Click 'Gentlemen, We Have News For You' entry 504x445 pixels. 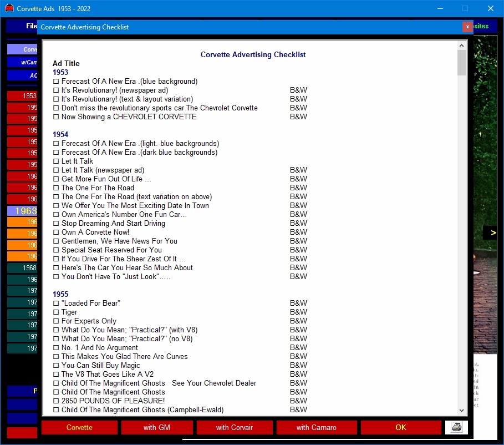(119, 241)
